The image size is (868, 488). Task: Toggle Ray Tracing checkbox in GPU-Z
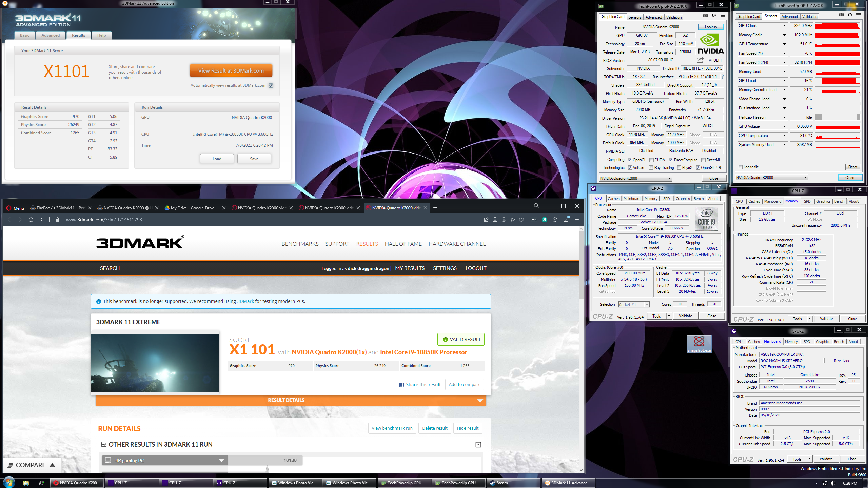pos(651,168)
